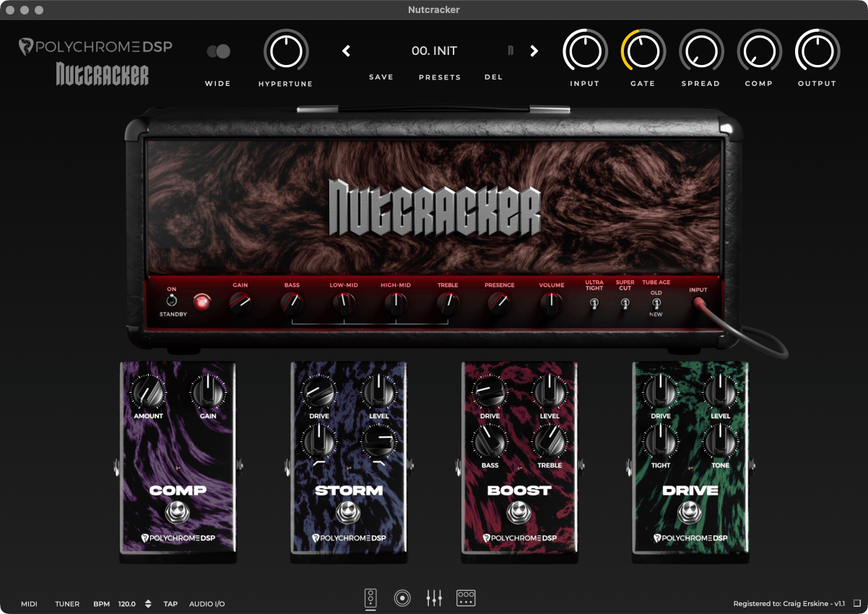Open the effects rack section icon

point(466,597)
